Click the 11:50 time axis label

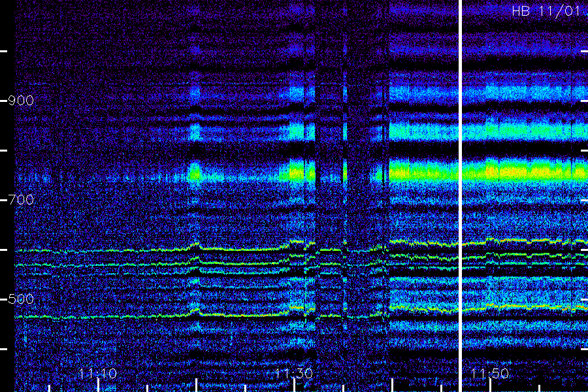point(490,374)
